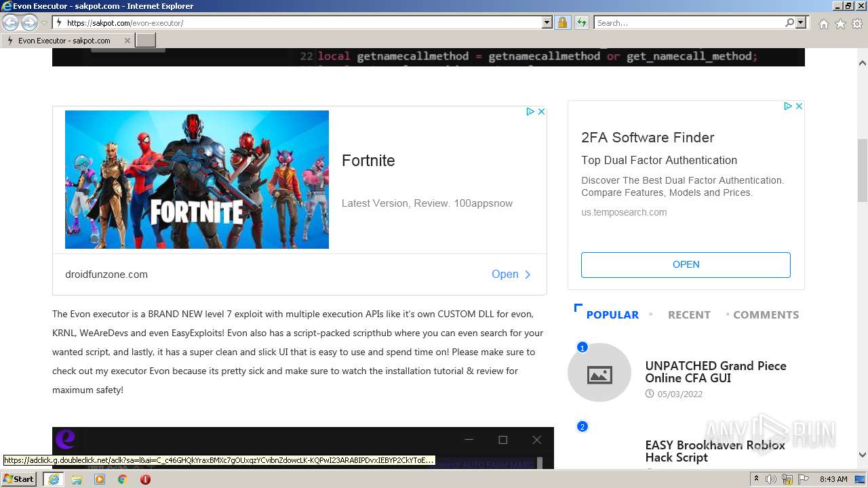
Task: Click the volume speaker tray icon
Action: tap(771, 479)
